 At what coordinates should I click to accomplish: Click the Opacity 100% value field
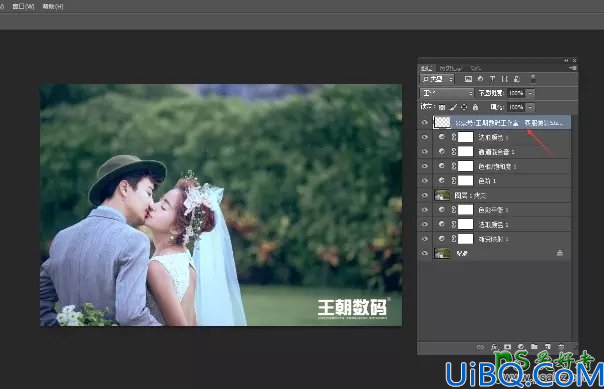pos(516,93)
